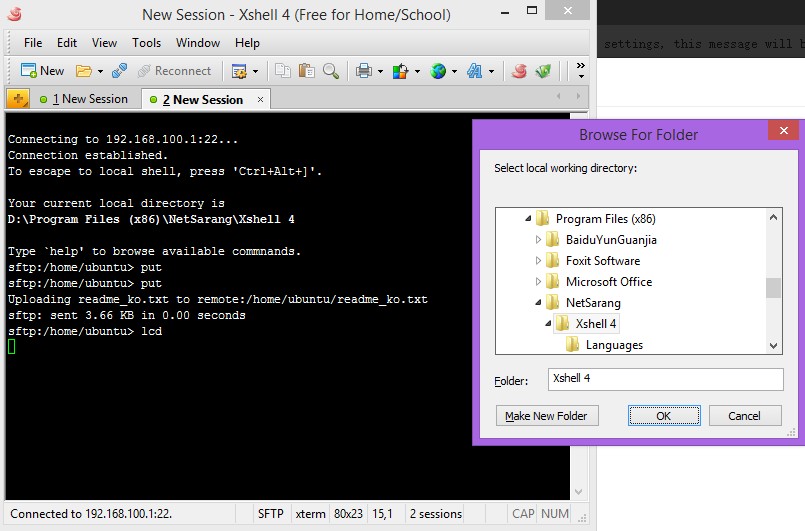Image resolution: width=805 pixels, height=531 pixels.
Task: Click the Reconnect toolbar button
Action: (x=175, y=71)
